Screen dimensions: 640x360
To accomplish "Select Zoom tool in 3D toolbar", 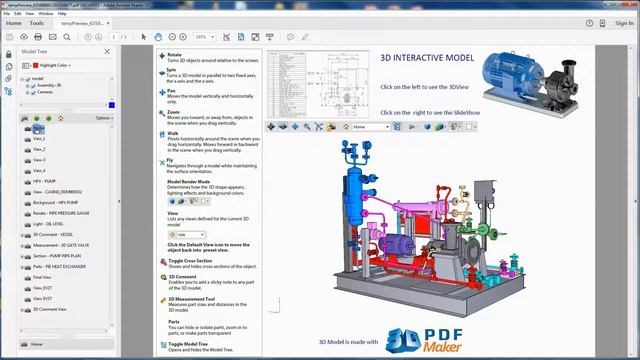I will point(307,127).
